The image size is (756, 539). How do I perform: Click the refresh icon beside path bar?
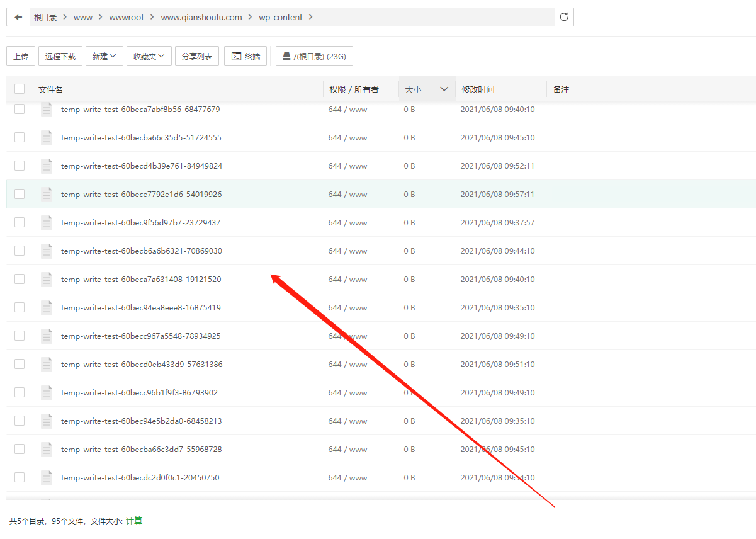click(x=564, y=17)
